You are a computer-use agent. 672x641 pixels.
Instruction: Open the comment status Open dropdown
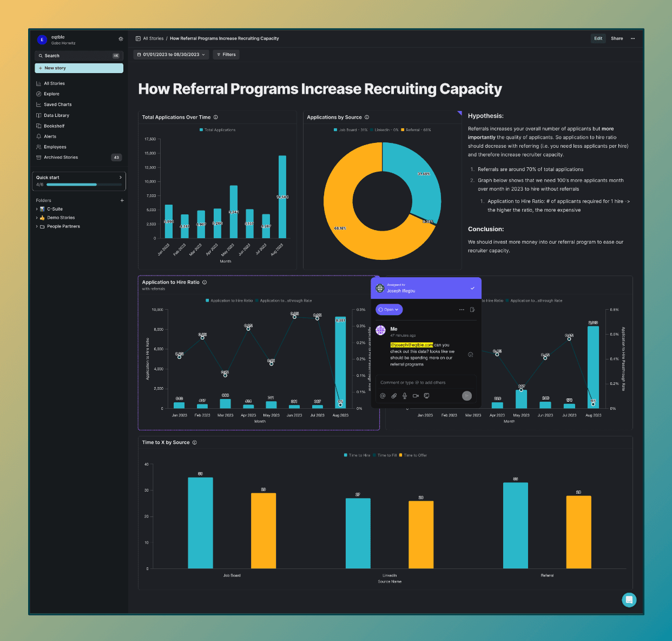pos(389,310)
